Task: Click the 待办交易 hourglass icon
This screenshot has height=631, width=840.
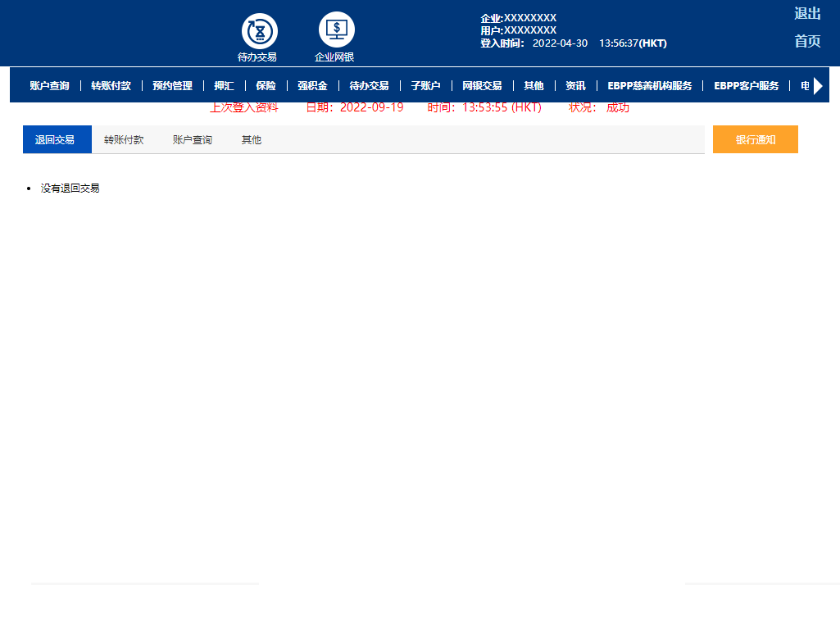Action: 259,31
